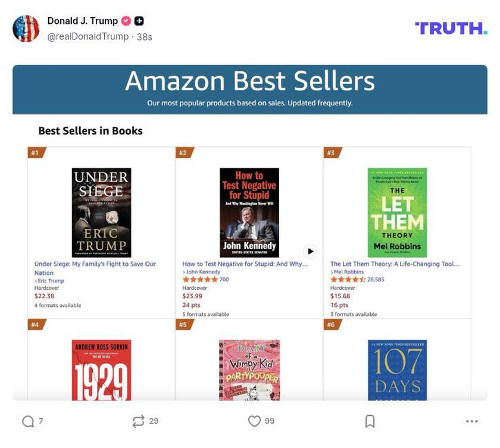Click the ReTruth repost icon
This screenshot has height=448, width=500.
point(138,421)
